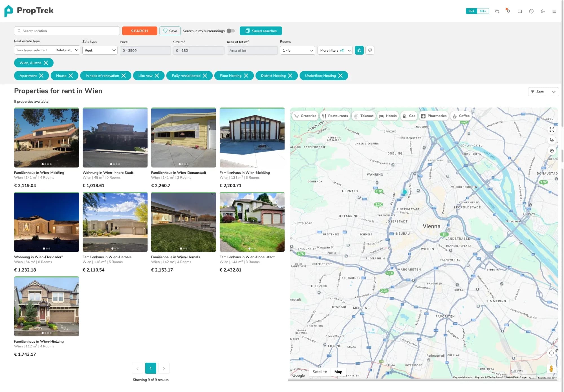Switch map to Satellite view

point(320,372)
